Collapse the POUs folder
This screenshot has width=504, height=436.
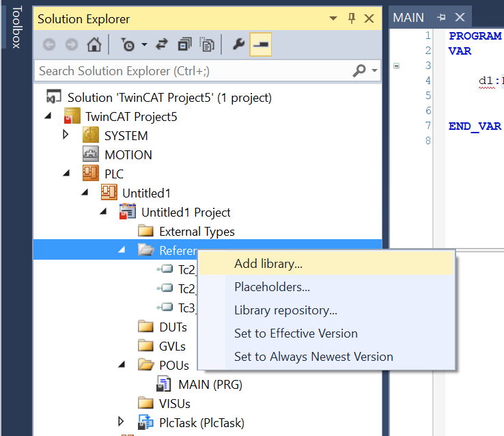tap(122, 364)
